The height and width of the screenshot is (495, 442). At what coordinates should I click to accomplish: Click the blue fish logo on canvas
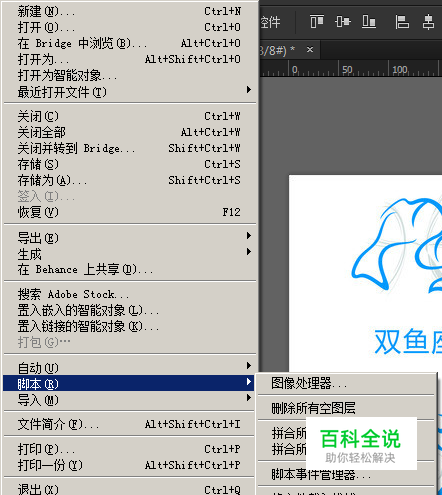tap(397, 245)
